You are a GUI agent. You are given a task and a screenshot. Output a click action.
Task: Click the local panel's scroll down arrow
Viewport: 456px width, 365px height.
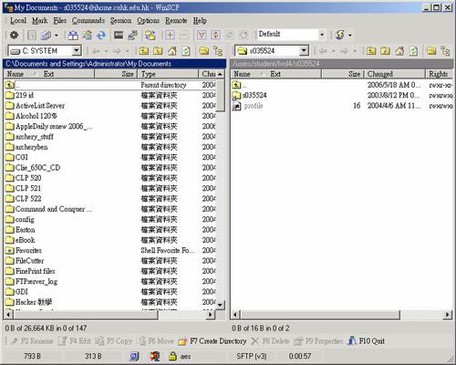point(220,305)
